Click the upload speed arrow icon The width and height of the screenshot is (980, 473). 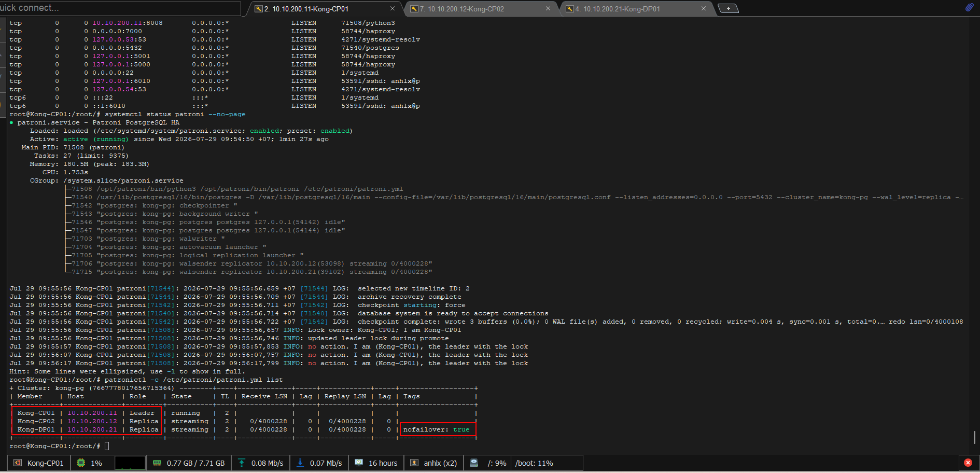click(242, 463)
